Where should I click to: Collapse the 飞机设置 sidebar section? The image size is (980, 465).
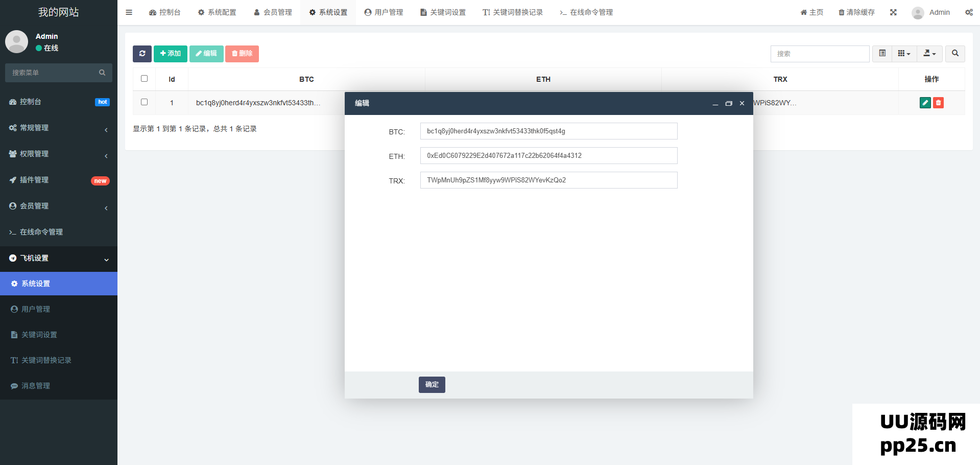59,258
